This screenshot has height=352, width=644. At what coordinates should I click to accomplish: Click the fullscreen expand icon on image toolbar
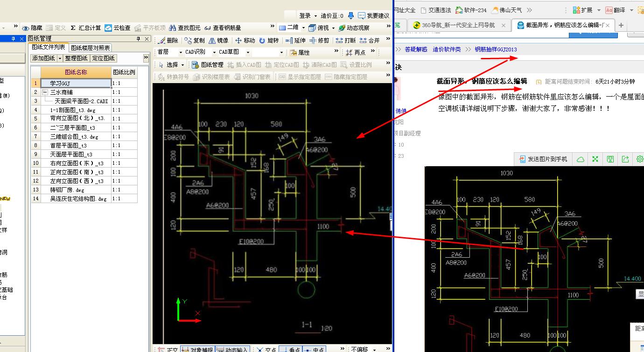pos(595,159)
